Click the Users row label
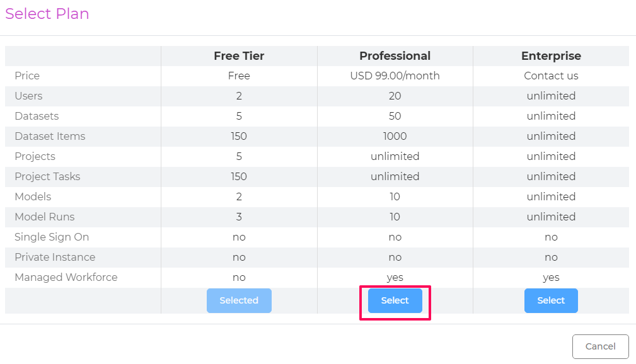Image resolution: width=636 pixels, height=364 pixels. [x=28, y=96]
